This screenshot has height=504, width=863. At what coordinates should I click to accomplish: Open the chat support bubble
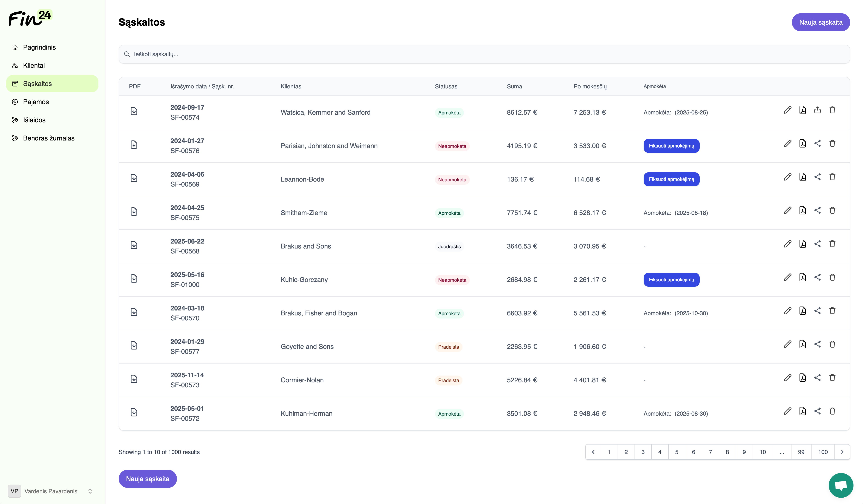pos(840,485)
